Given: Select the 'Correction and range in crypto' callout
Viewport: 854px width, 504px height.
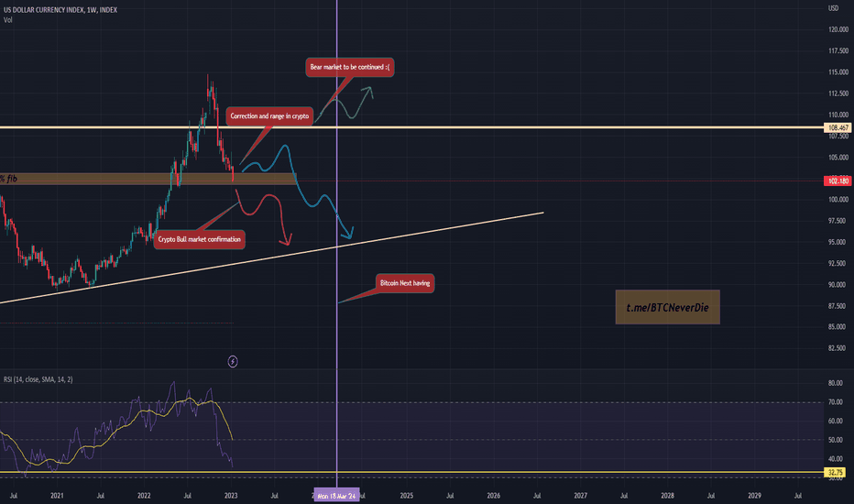Looking at the screenshot, I should pos(269,116).
